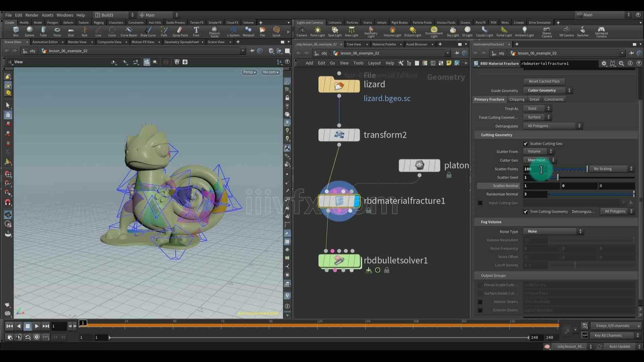Image resolution: width=644 pixels, height=362 pixels.
Task: Select the Sphere shelf tool
Action: point(30,32)
